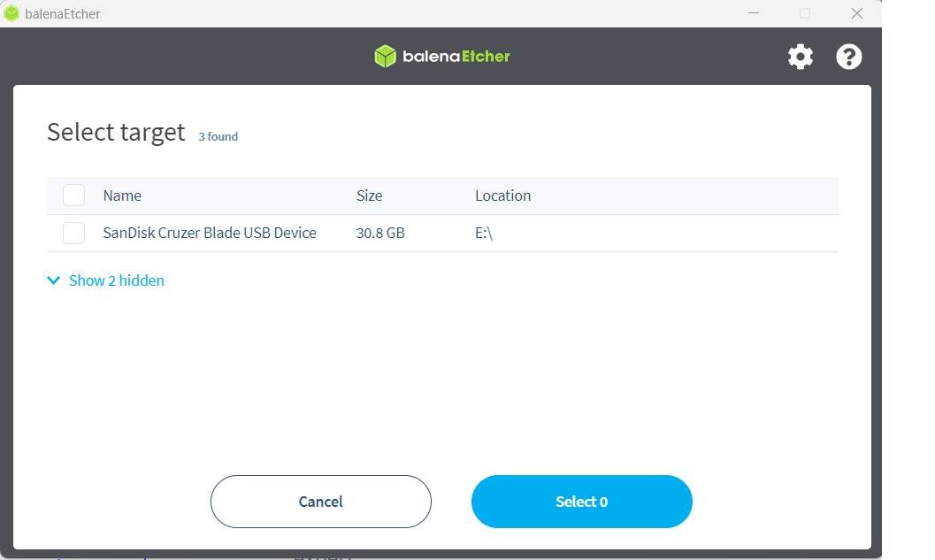935x560 pixels.
Task: Click the Size column header
Action: [369, 196]
